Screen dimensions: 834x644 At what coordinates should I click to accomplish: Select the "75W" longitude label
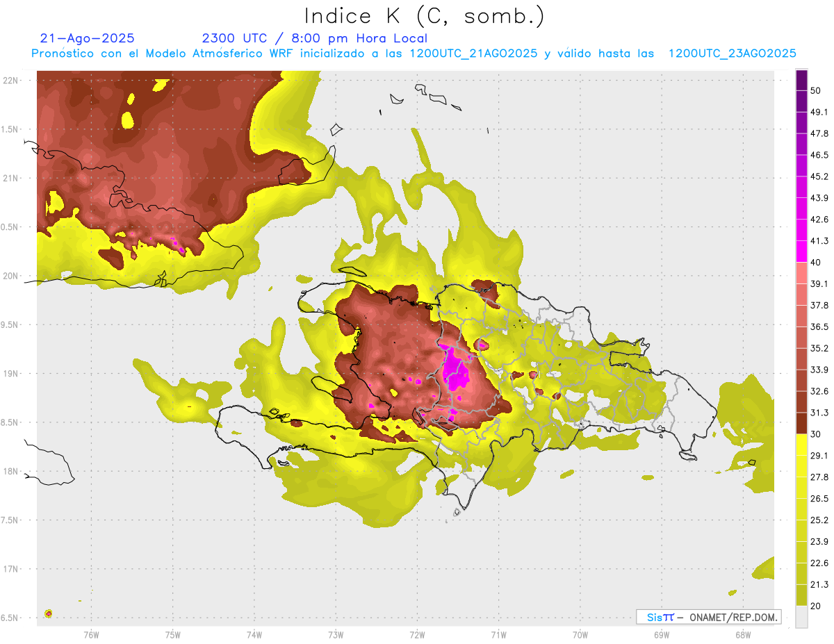click(x=173, y=634)
